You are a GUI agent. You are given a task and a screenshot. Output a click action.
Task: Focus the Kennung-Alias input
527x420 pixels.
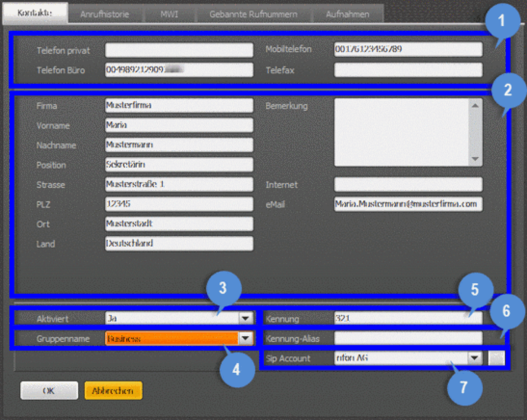408,338
